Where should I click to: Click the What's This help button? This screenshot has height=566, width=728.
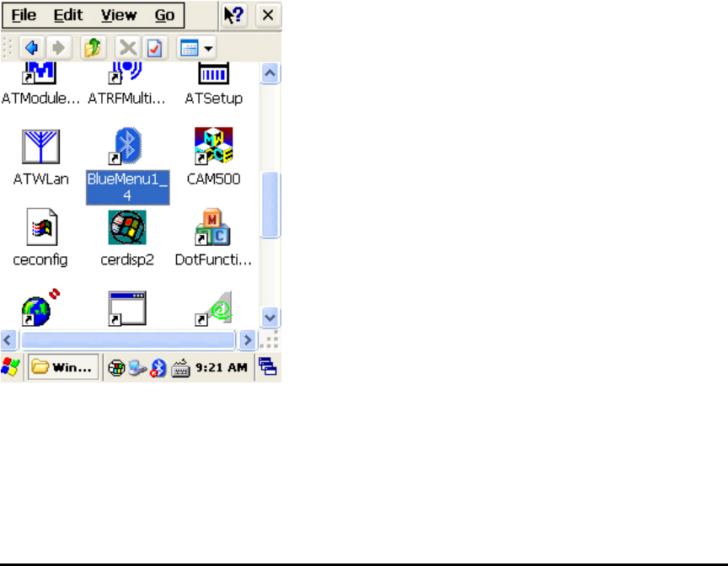[233, 15]
